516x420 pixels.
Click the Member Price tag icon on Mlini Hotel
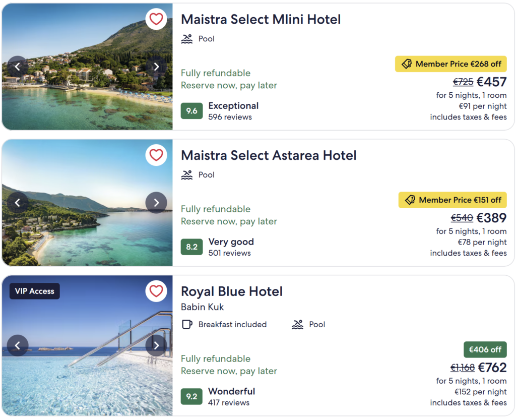coord(407,64)
